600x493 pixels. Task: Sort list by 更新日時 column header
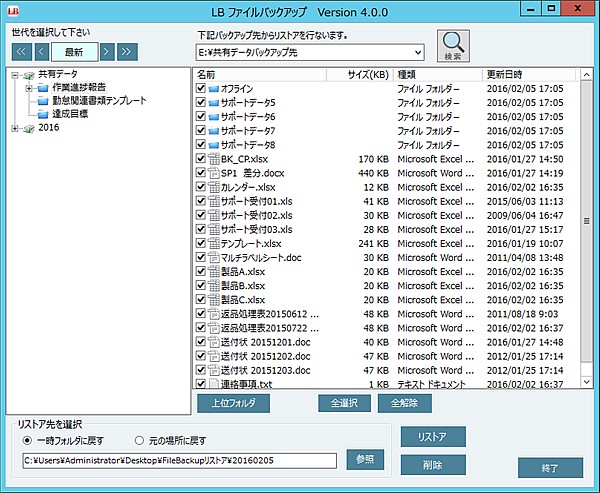530,75
